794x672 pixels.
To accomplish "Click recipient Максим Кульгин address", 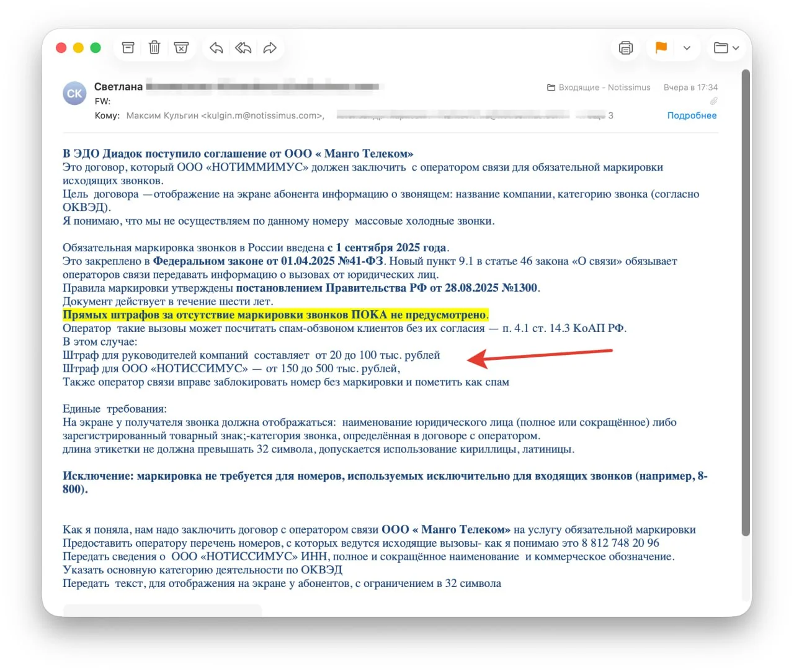I will (x=225, y=115).
